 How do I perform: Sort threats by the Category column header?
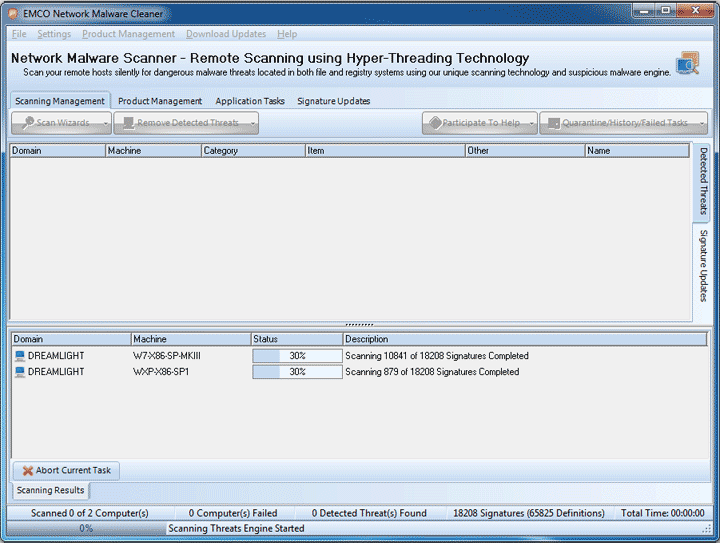(253, 151)
